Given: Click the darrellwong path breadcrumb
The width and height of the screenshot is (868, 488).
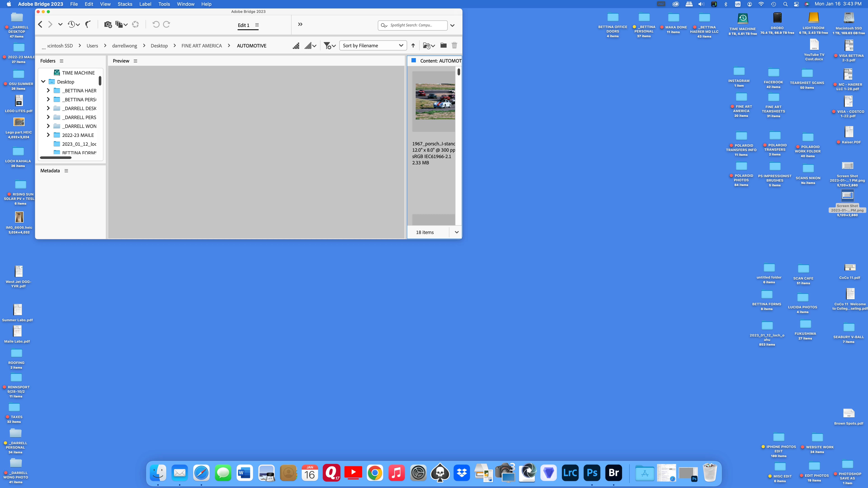Looking at the screenshot, I should 124,46.
